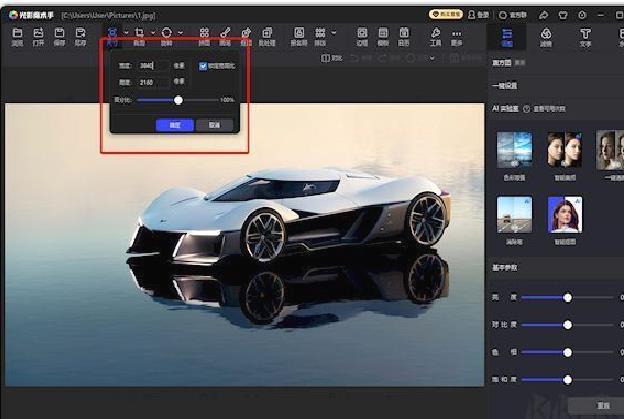
Task: Click the Save As icon in toolbar
Action: [80, 33]
